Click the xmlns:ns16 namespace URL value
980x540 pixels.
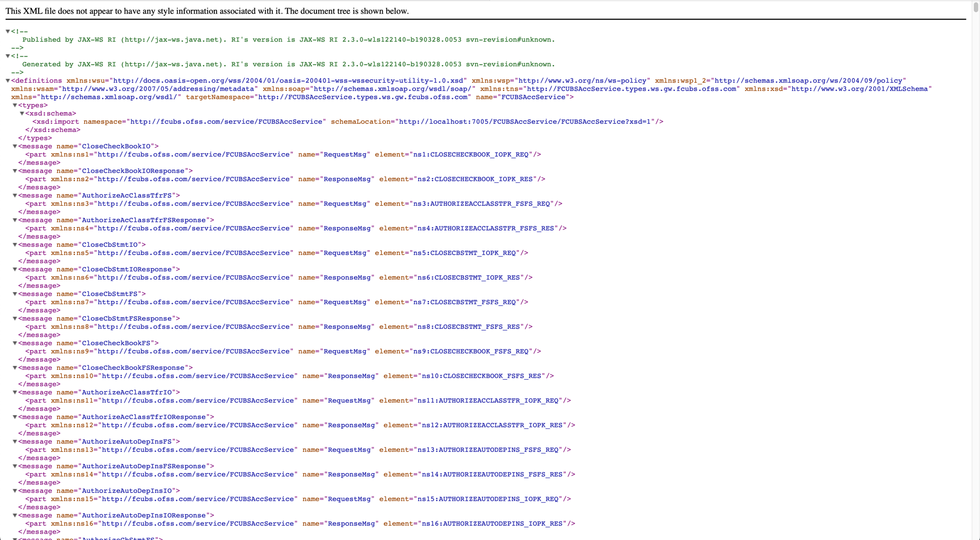(198, 524)
